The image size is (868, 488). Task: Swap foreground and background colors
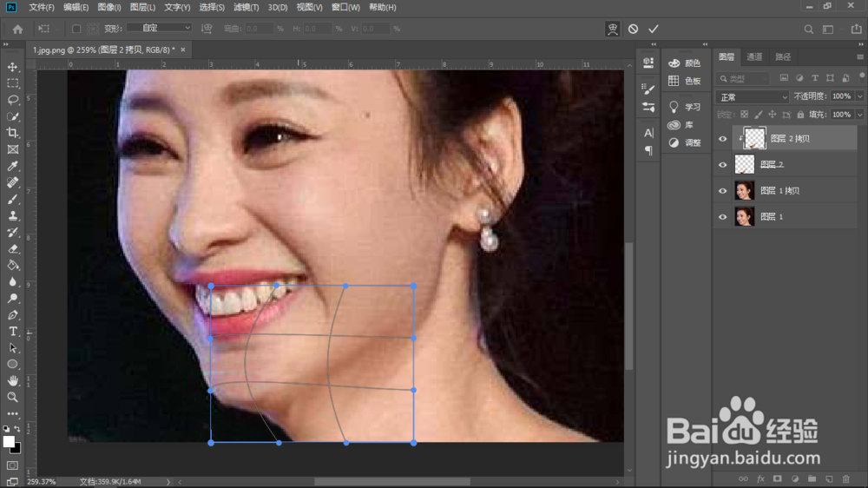pyautogui.click(x=17, y=429)
